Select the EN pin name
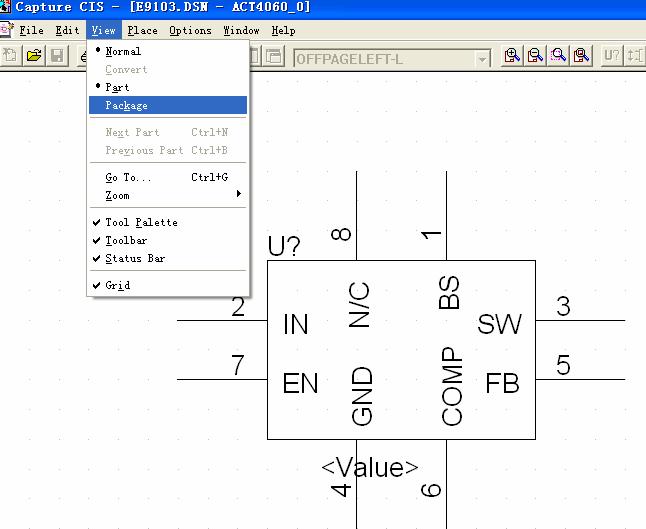646x529 pixels. (300, 383)
